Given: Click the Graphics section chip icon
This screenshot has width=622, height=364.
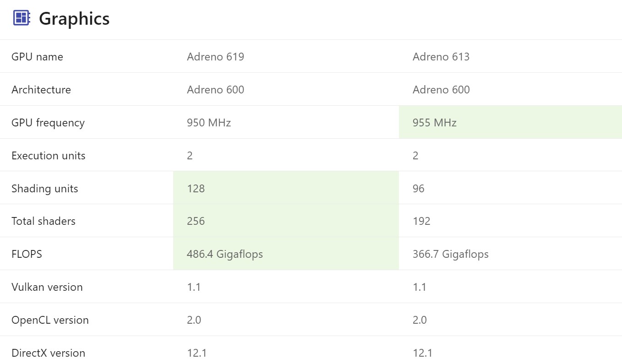Looking at the screenshot, I should (22, 18).
